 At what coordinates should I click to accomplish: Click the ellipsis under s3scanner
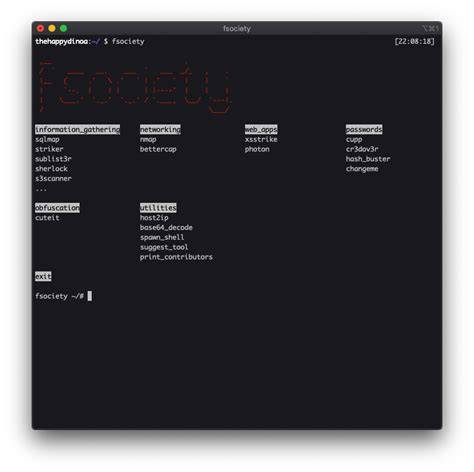coord(41,189)
